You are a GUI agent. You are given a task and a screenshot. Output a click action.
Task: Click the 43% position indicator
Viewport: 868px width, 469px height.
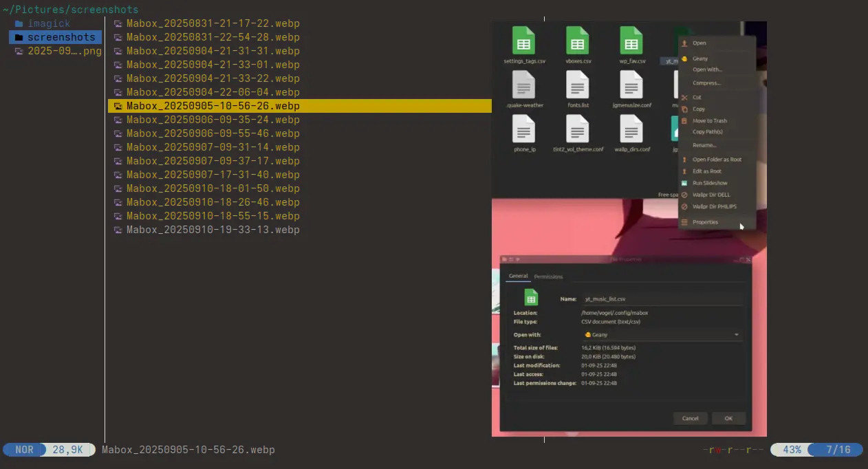(792, 450)
